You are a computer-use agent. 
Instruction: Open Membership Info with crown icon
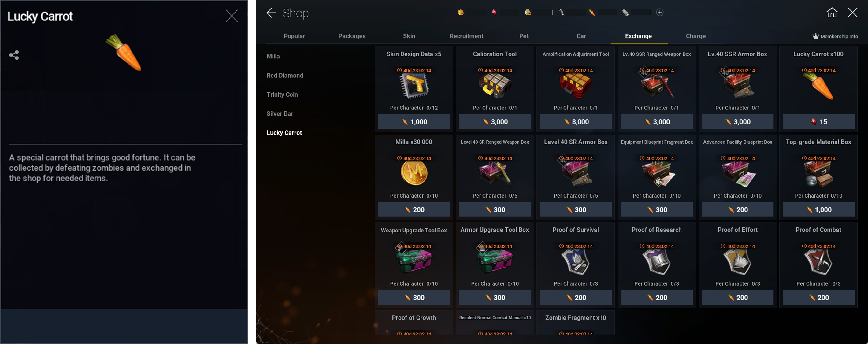coord(835,36)
